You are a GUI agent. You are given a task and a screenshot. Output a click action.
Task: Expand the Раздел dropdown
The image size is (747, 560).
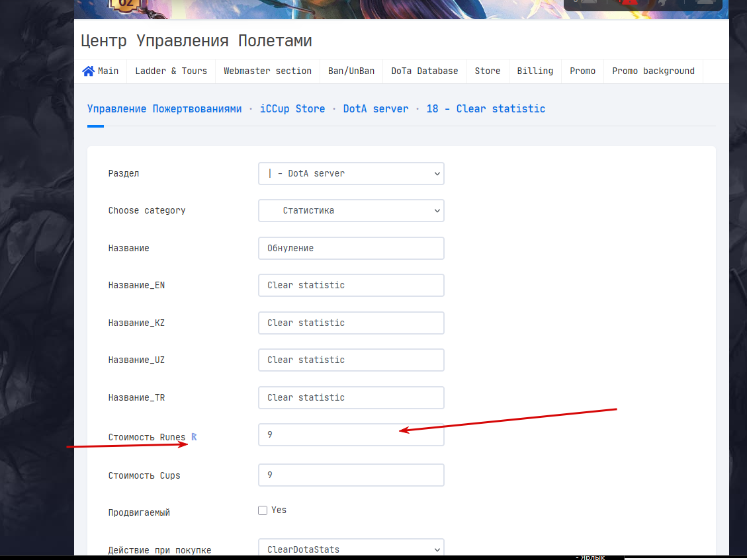(x=351, y=173)
